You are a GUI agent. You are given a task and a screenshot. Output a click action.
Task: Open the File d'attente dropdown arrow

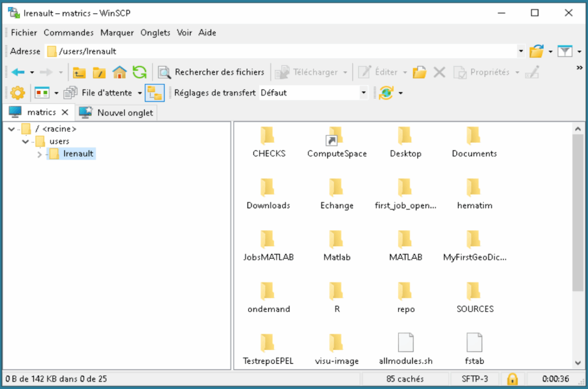click(x=140, y=92)
